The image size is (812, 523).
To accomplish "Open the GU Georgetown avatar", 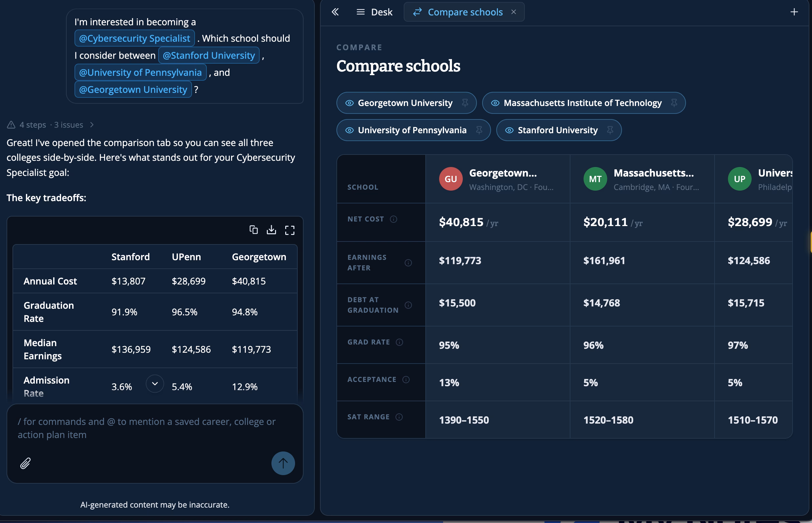I will point(451,179).
